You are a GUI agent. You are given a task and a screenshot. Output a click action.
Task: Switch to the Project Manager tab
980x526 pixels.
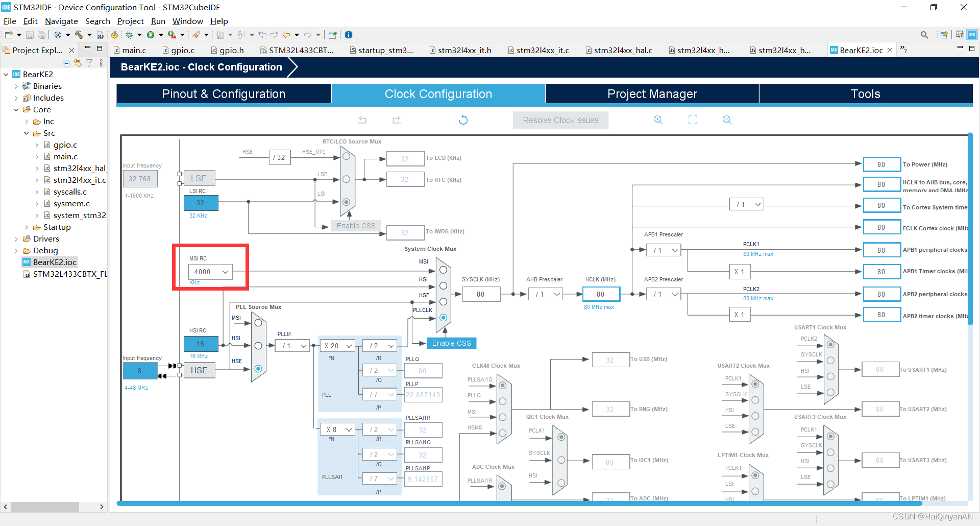(x=652, y=94)
